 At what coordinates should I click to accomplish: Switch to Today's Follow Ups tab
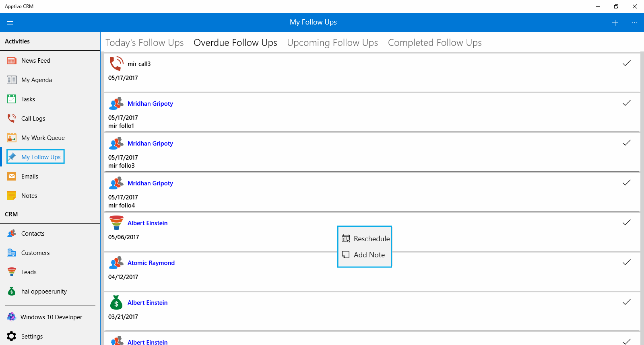(144, 43)
